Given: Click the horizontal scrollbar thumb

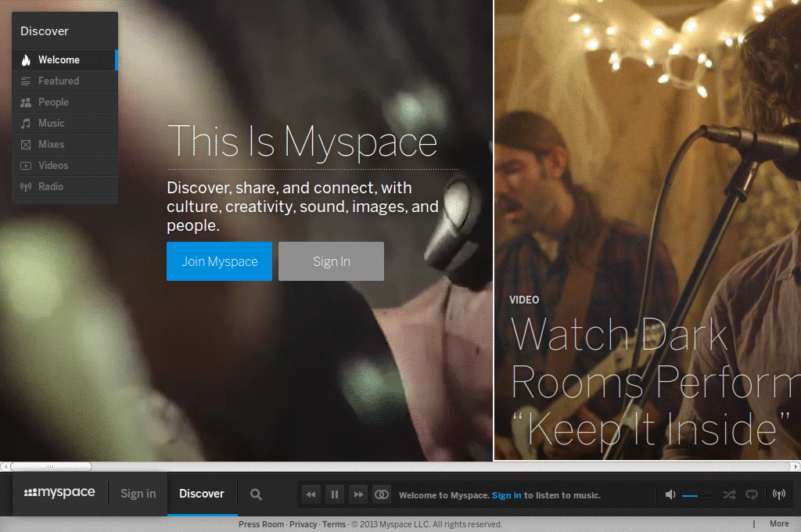Looking at the screenshot, I should coord(51,466).
